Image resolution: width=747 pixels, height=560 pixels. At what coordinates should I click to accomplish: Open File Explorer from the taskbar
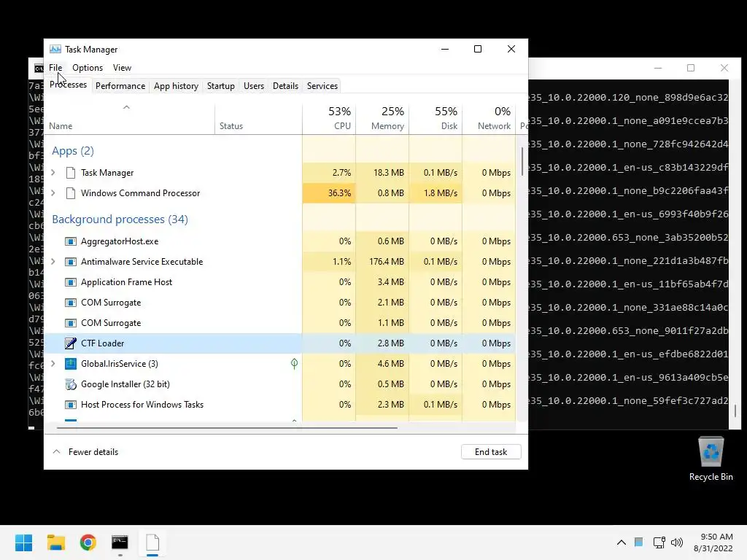(55, 542)
